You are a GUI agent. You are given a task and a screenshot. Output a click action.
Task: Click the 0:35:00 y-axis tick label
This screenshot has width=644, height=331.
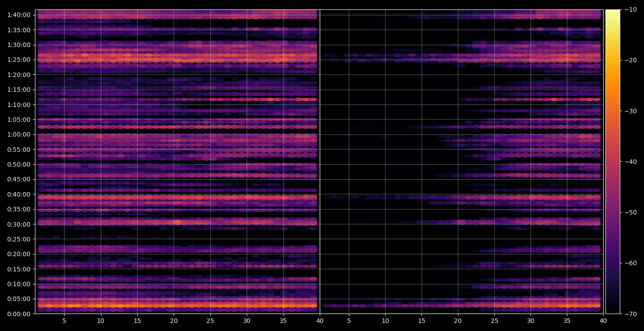click(18, 209)
